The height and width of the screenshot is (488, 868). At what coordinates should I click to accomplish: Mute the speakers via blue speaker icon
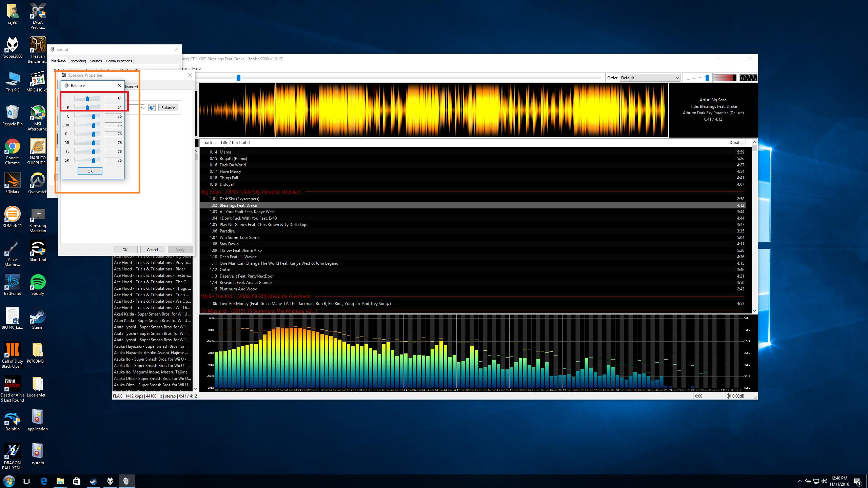tap(152, 108)
